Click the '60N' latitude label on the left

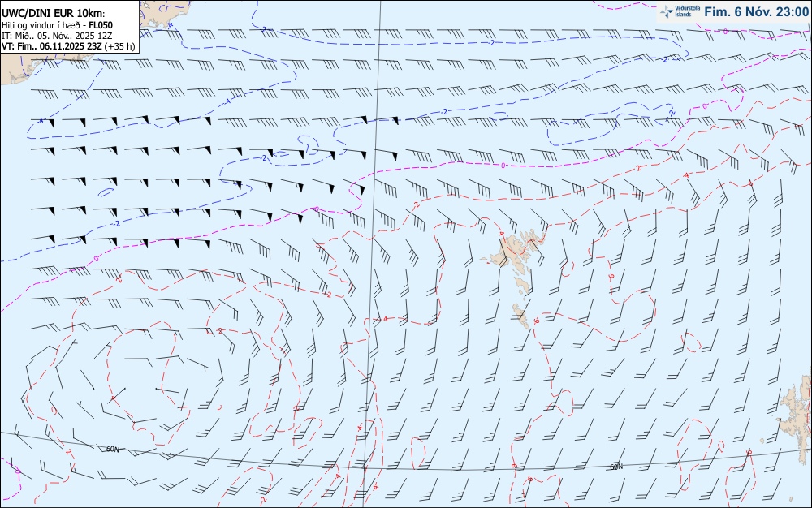112,450
